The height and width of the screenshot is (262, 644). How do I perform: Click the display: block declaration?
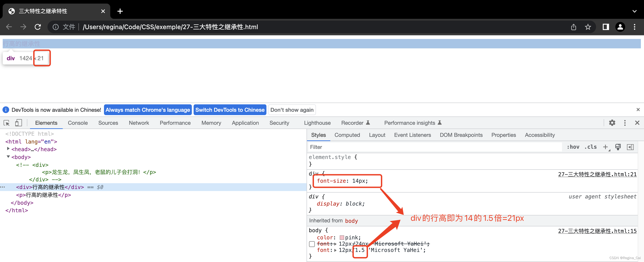coord(341,204)
